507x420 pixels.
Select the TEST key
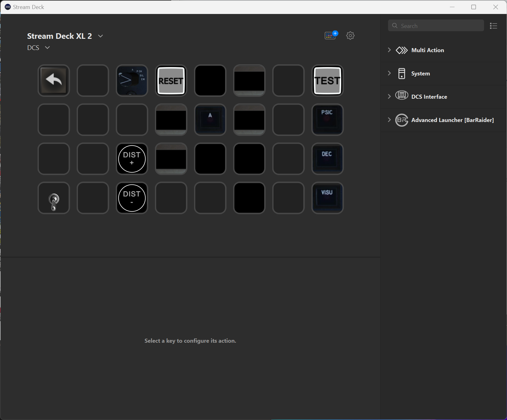pyautogui.click(x=327, y=81)
